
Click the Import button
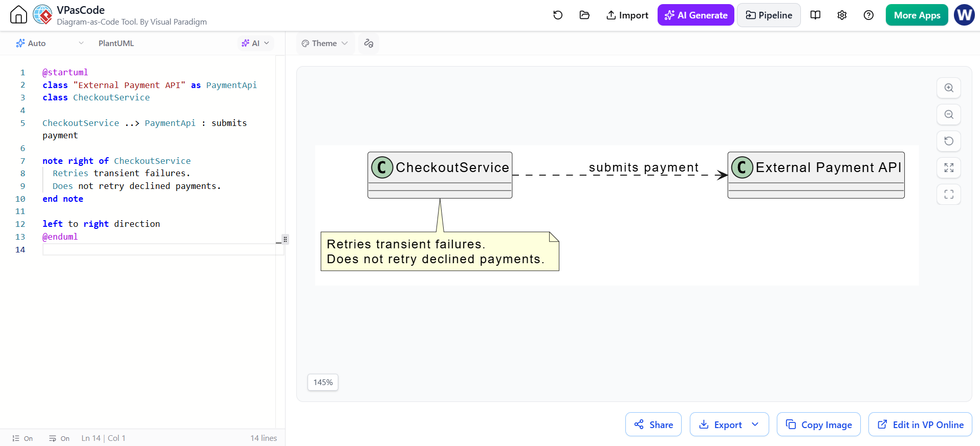point(627,15)
